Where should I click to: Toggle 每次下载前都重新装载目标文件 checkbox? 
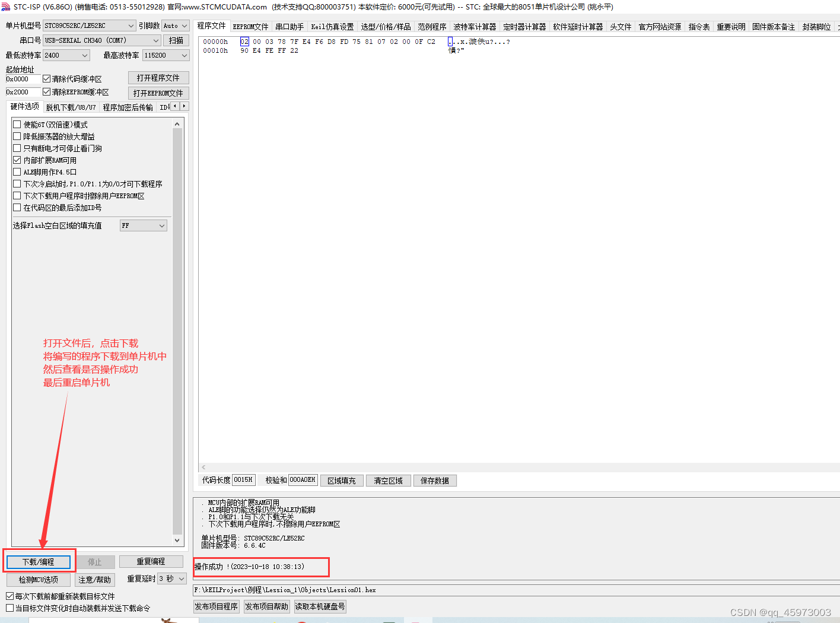pos(10,596)
